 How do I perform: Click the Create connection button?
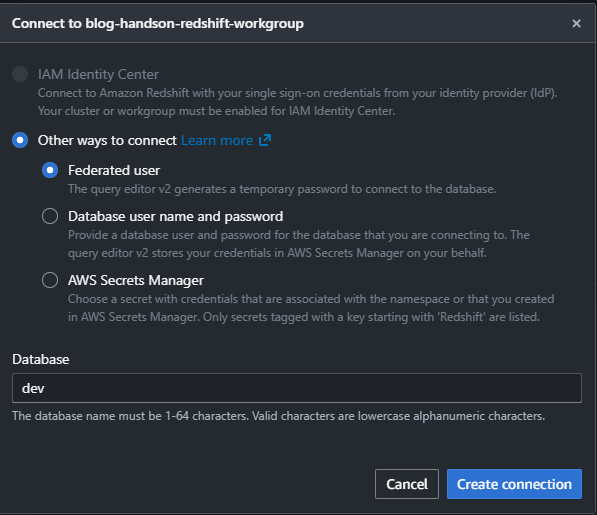[514, 484]
